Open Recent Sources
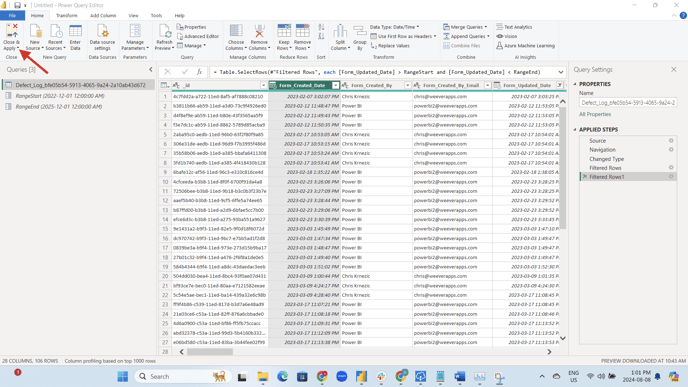The height and width of the screenshot is (387, 688). point(55,37)
